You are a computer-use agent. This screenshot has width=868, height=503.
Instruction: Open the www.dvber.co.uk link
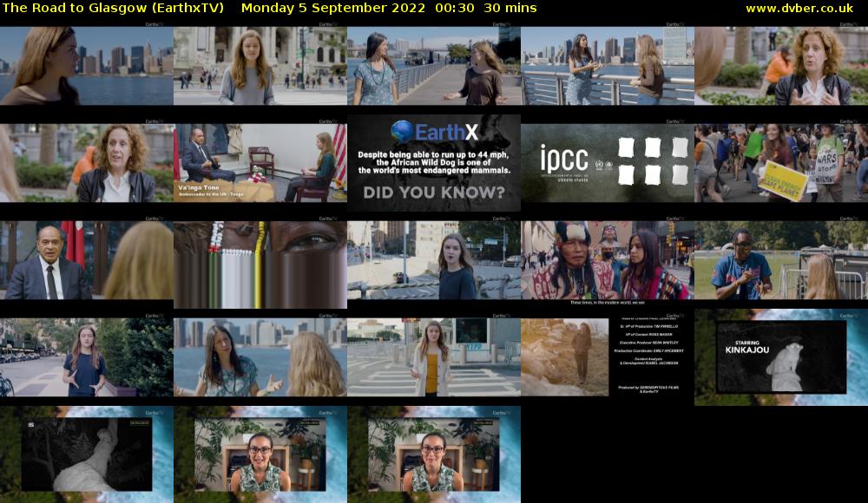coord(799,8)
